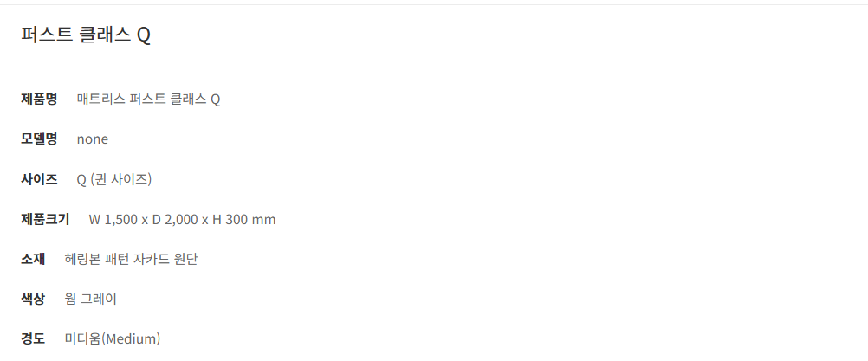The width and height of the screenshot is (868, 361).
Task: Click product name value 매트리스 퍼스트 클래스 Q
Action: click(x=148, y=99)
